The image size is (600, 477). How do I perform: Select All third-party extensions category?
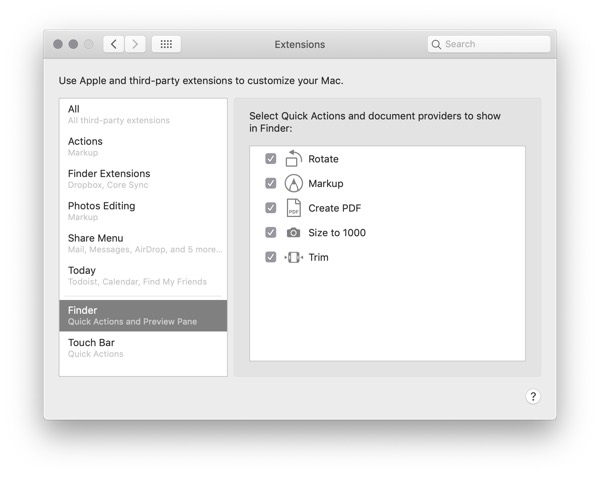[x=143, y=114]
